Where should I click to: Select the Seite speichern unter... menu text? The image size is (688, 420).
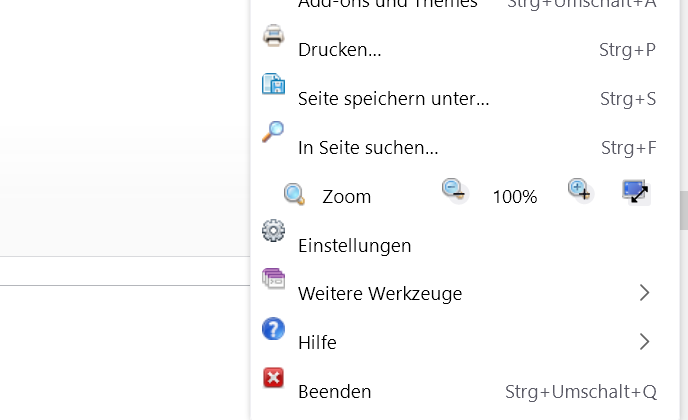(393, 99)
